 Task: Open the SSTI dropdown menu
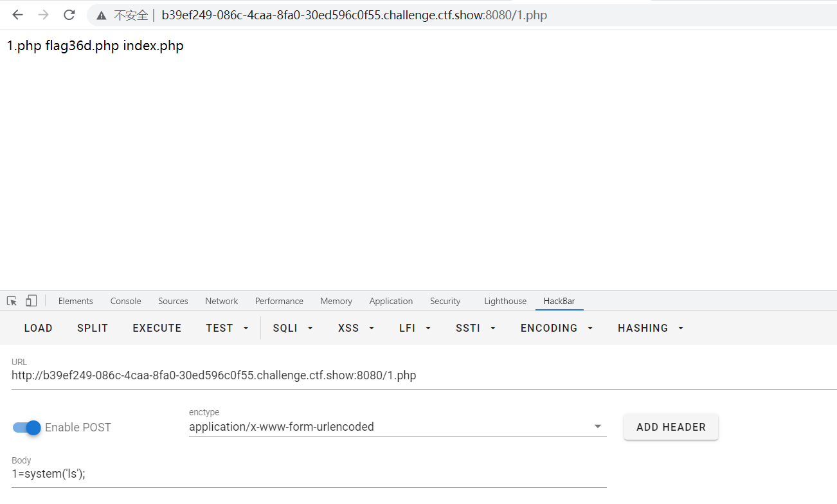(476, 328)
